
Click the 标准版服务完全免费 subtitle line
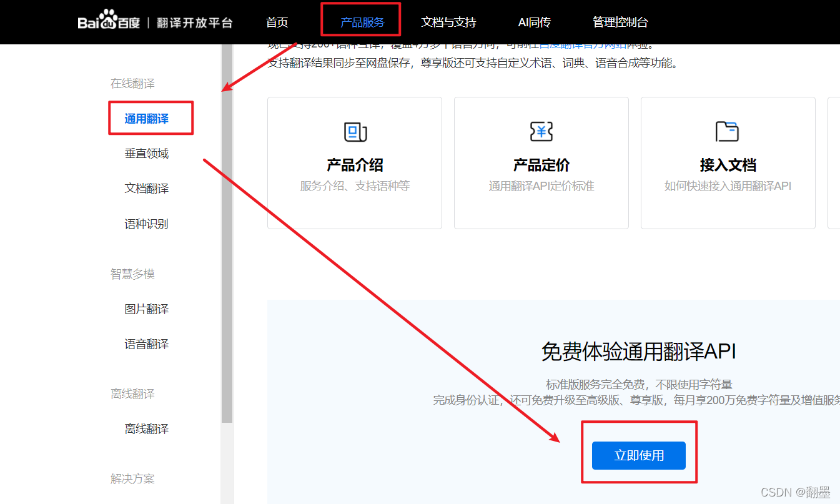(639, 385)
